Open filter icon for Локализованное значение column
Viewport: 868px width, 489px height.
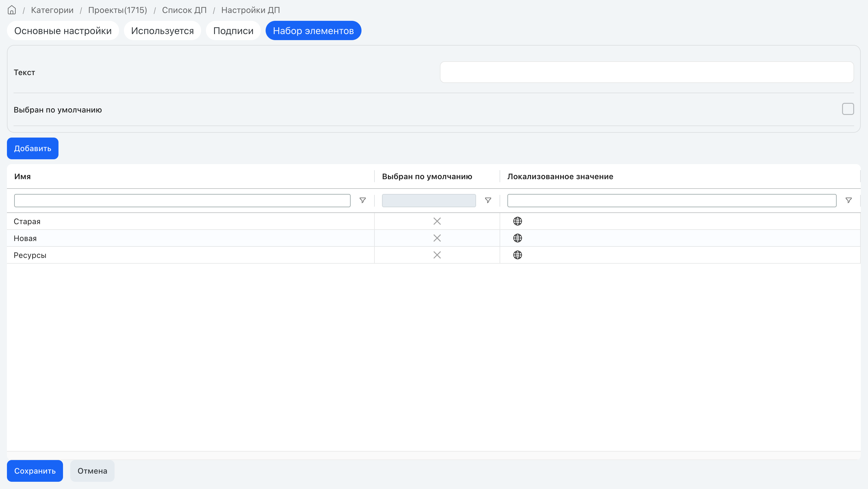[848, 200]
